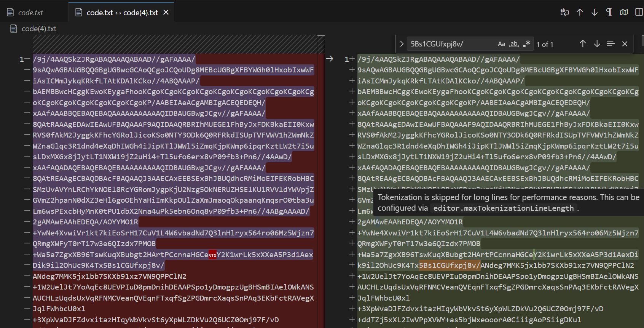The width and height of the screenshot is (644, 328).
Task: Toggle word wrap in the diff editor
Action: (564, 12)
